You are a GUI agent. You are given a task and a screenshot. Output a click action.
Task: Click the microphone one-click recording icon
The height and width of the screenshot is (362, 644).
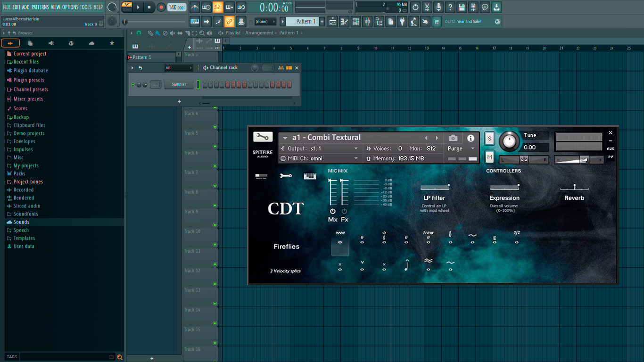click(439, 7)
